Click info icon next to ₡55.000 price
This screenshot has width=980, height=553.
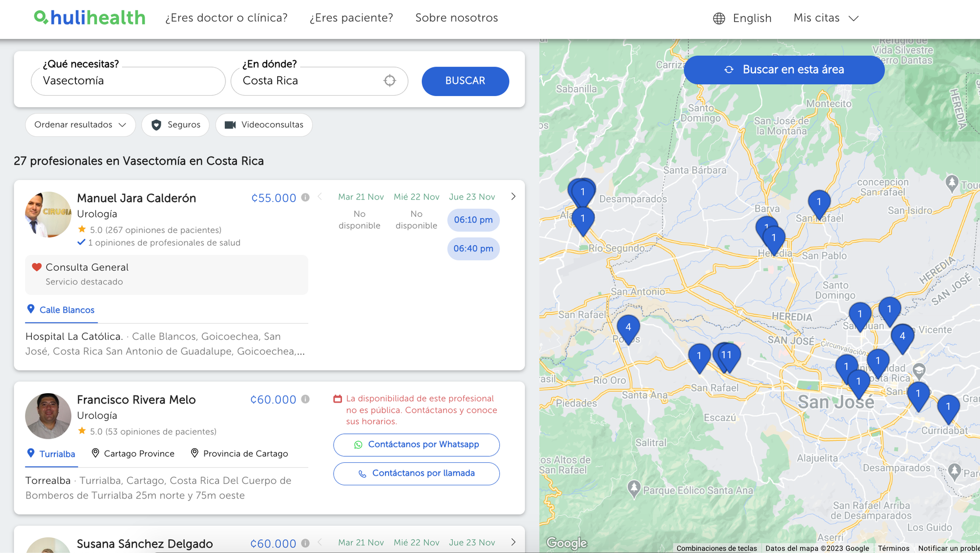coord(305,198)
